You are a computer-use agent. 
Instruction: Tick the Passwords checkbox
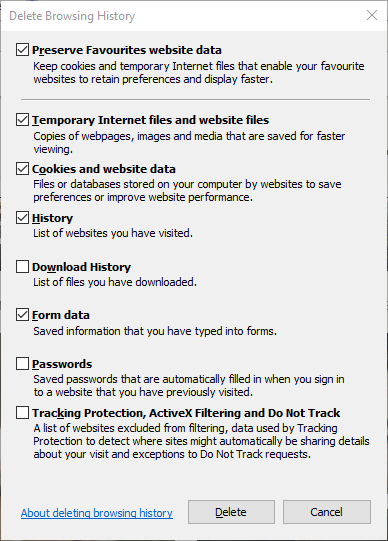[22, 364]
